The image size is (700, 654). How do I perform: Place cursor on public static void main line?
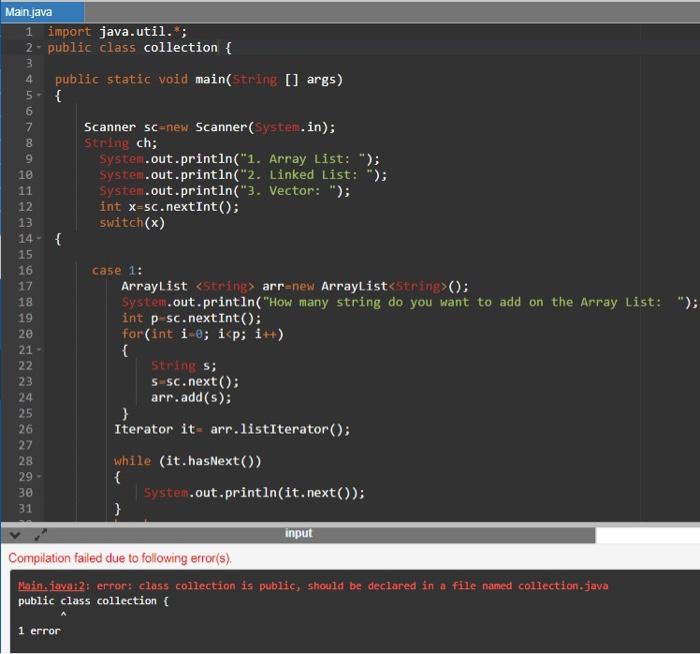(199, 79)
